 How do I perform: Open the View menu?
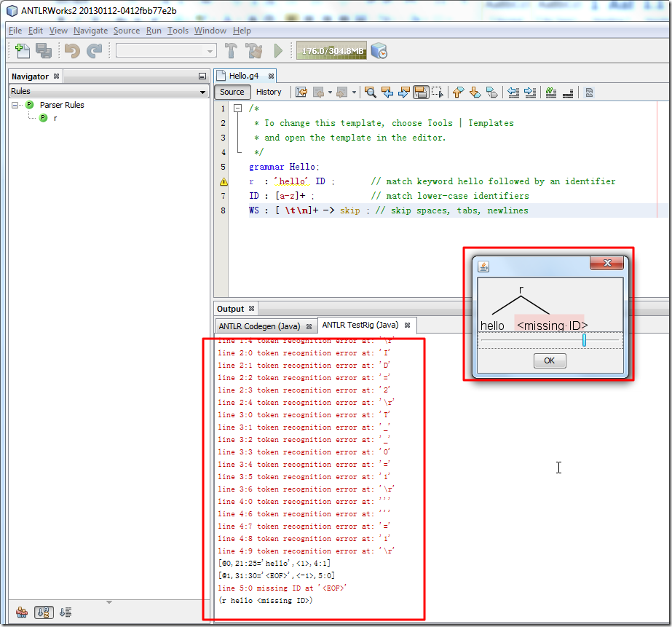[58, 31]
